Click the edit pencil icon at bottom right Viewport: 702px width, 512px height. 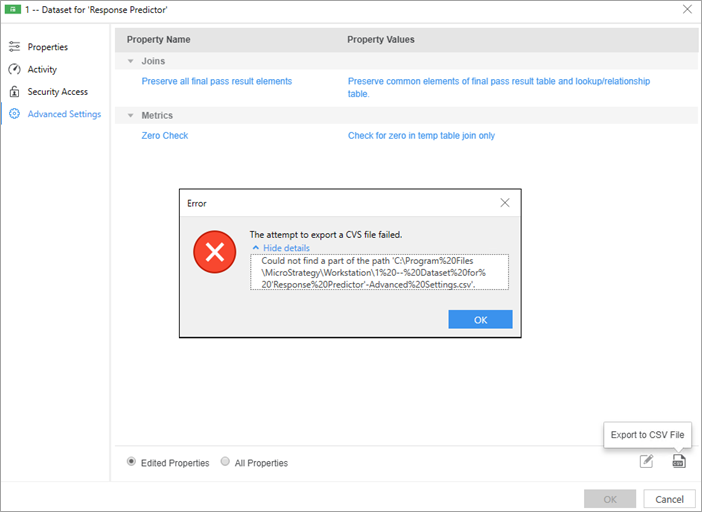(646, 461)
